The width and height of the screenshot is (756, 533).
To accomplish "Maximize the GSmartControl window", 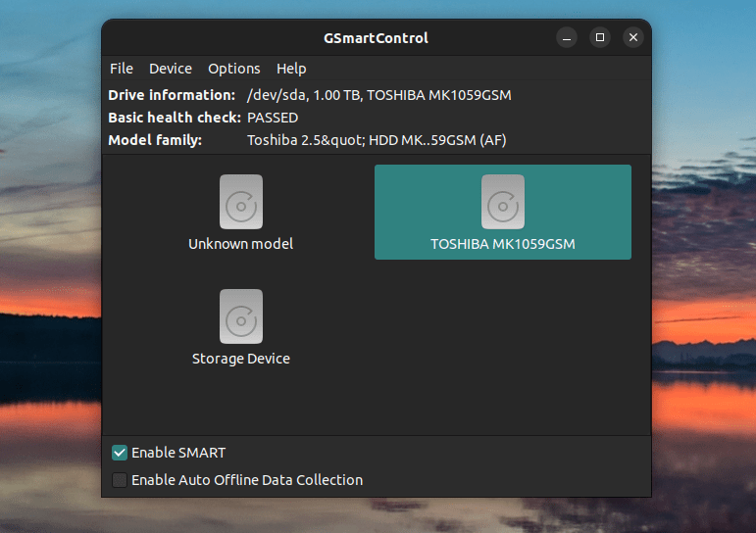I will [600, 38].
